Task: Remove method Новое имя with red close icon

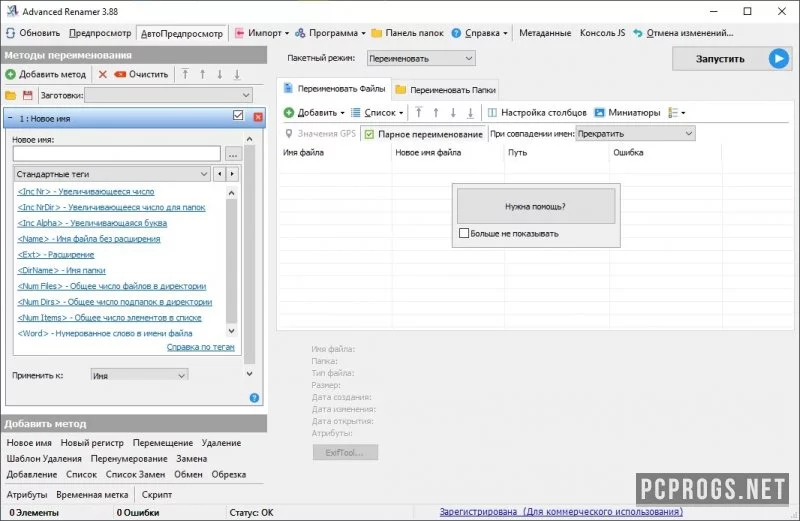Action: pos(258,117)
